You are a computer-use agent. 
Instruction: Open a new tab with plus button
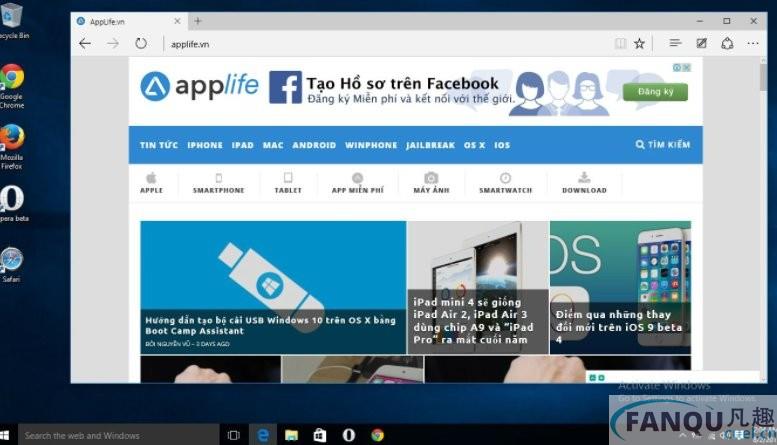[x=198, y=21]
